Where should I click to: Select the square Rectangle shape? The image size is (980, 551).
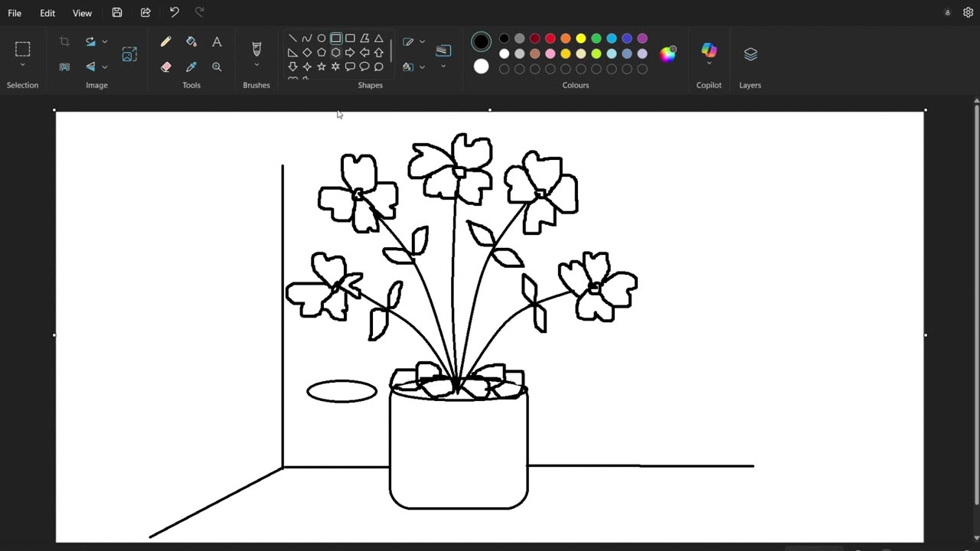tap(336, 38)
